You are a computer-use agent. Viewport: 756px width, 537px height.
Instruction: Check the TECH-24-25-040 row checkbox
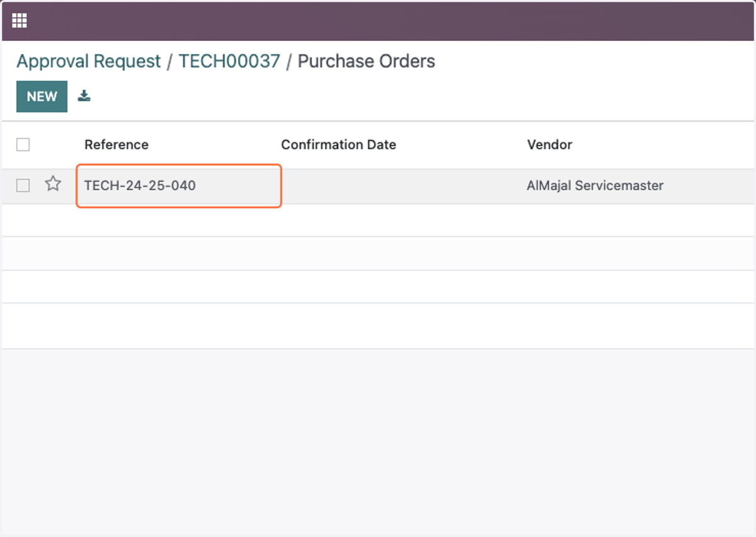point(23,185)
